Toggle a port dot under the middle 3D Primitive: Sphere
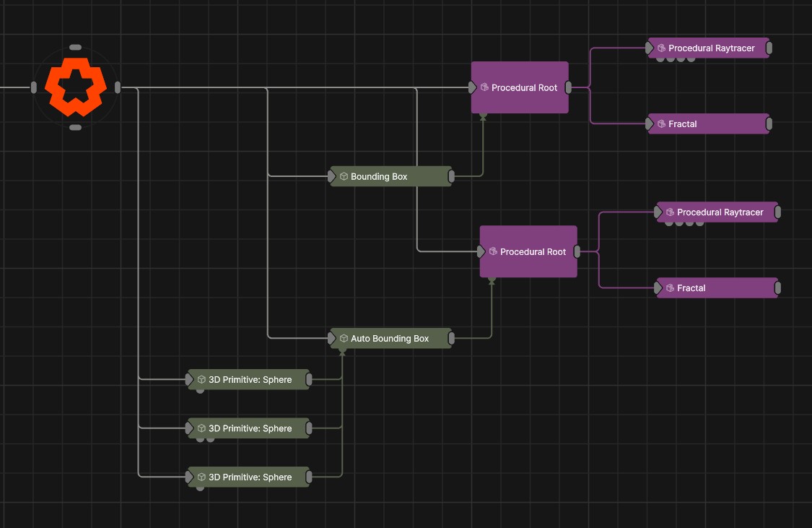812x528 pixels. tap(200, 440)
